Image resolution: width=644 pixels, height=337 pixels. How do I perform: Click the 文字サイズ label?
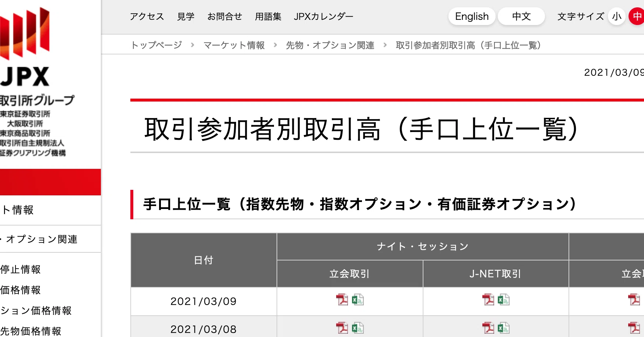click(x=581, y=17)
